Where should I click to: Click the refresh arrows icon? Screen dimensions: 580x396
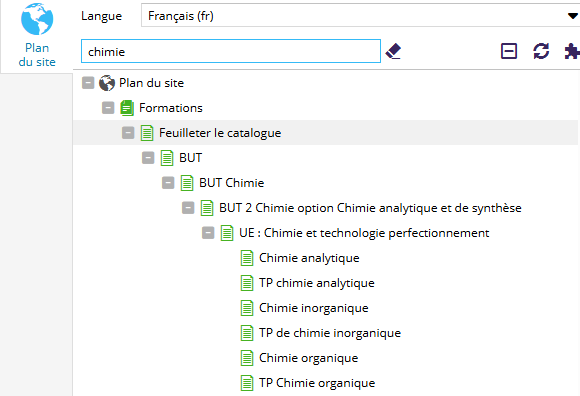coord(541,51)
